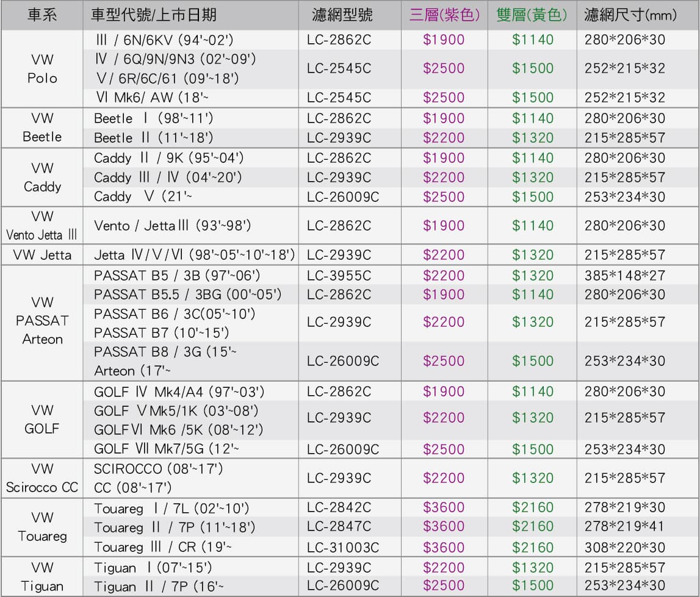The height and width of the screenshot is (597, 700).
Task: Click green $1320 price in VW Jetta row
Action: (x=533, y=255)
